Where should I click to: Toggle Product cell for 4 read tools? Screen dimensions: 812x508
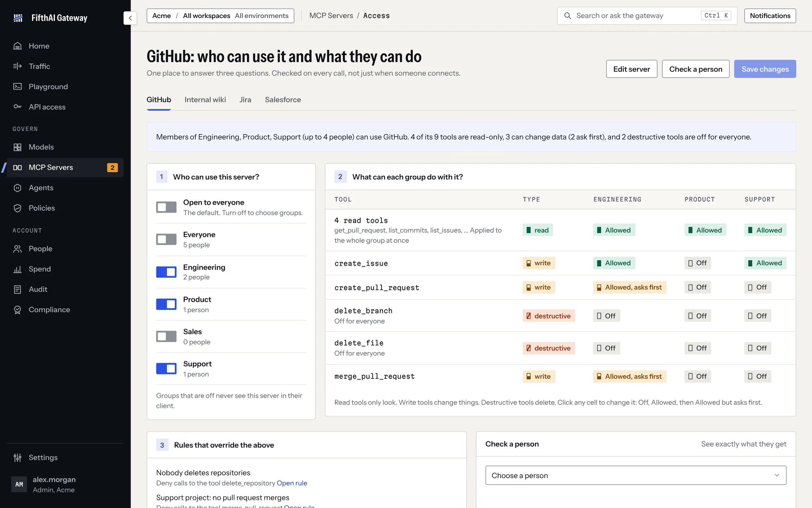point(705,230)
